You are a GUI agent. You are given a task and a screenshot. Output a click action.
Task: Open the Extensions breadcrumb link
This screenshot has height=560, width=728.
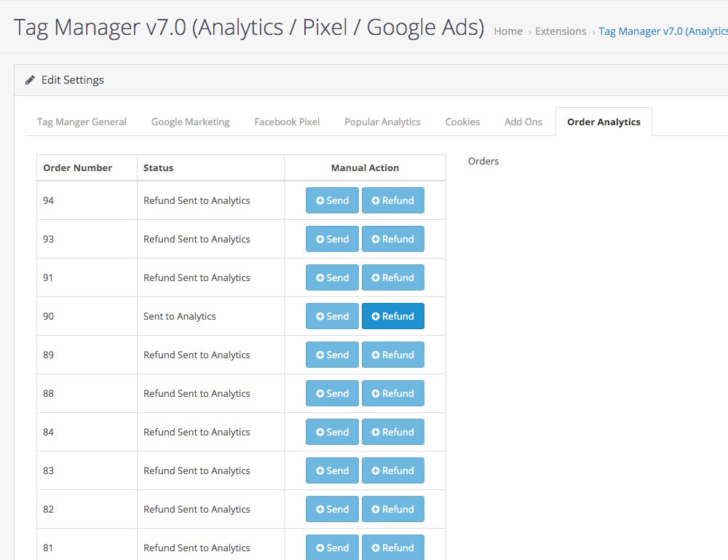(x=561, y=31)
